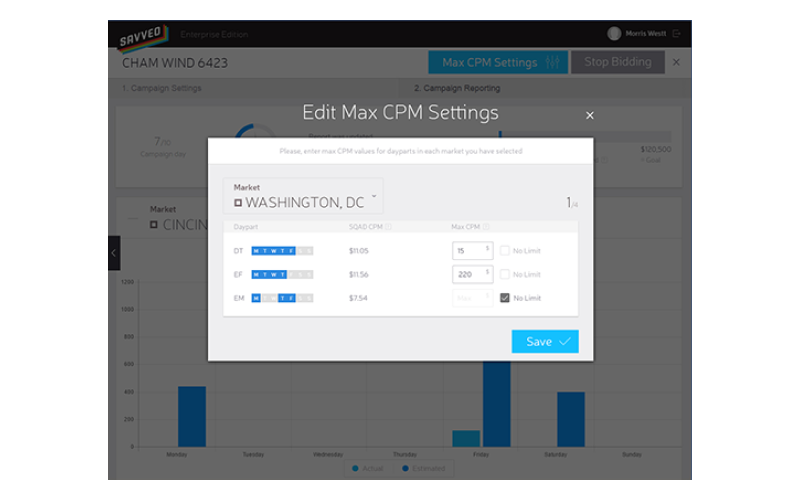Click the $120,500 goal value
This screenshot has width=800, height=500.
656,149
